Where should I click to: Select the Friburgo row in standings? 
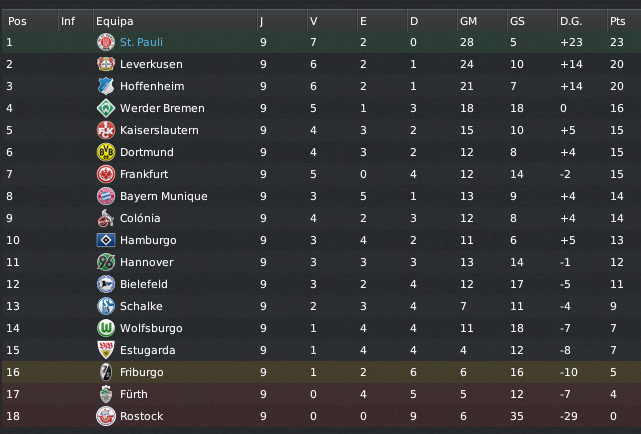tap(320, 372)
